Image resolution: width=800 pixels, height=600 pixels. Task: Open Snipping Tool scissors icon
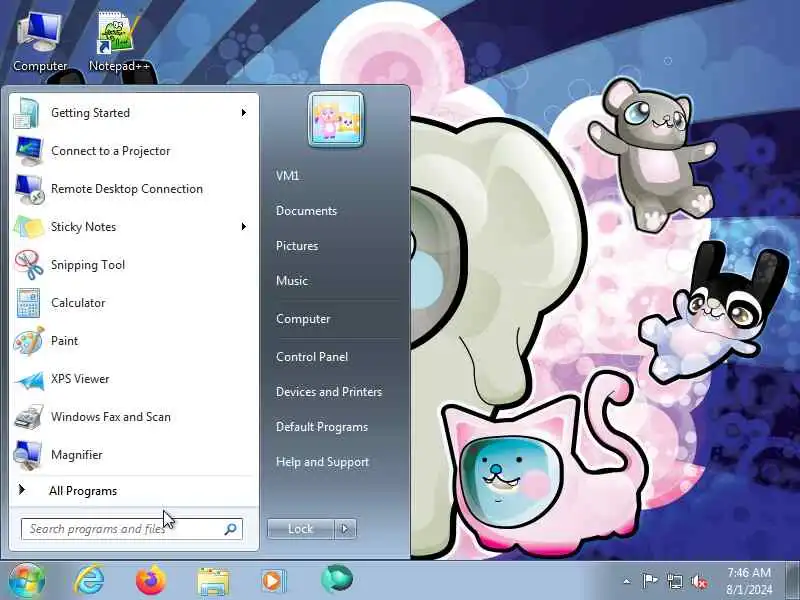tap(29, 265)
